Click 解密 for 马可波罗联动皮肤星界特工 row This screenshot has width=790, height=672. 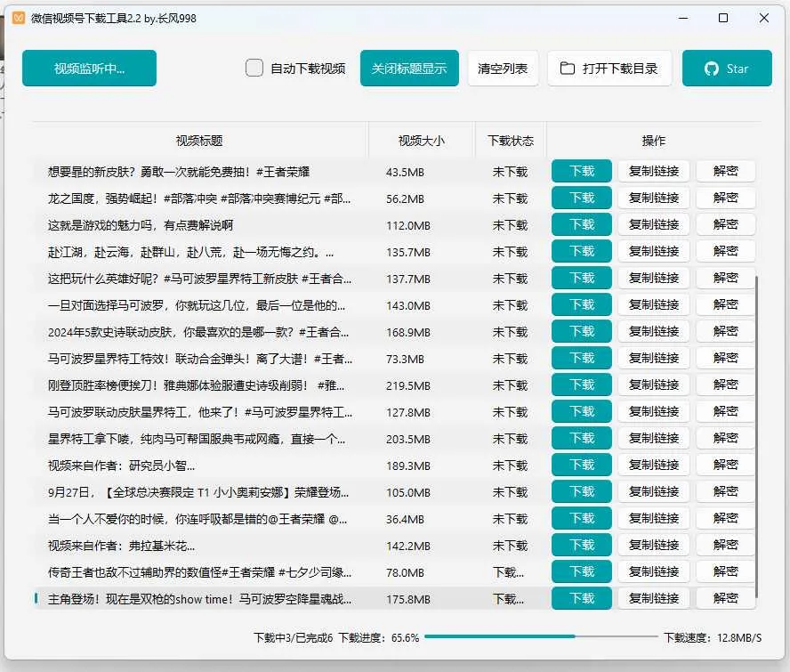(726, 412)
